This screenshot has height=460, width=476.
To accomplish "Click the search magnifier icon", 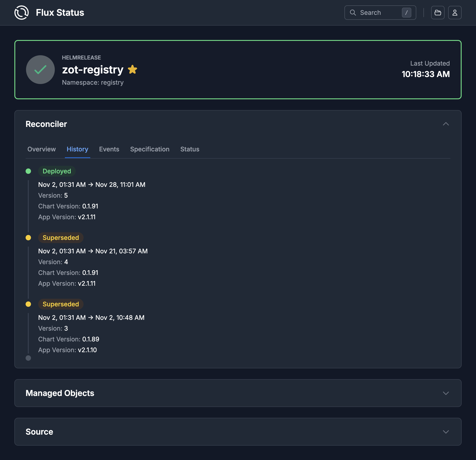I will click(353, 13).
